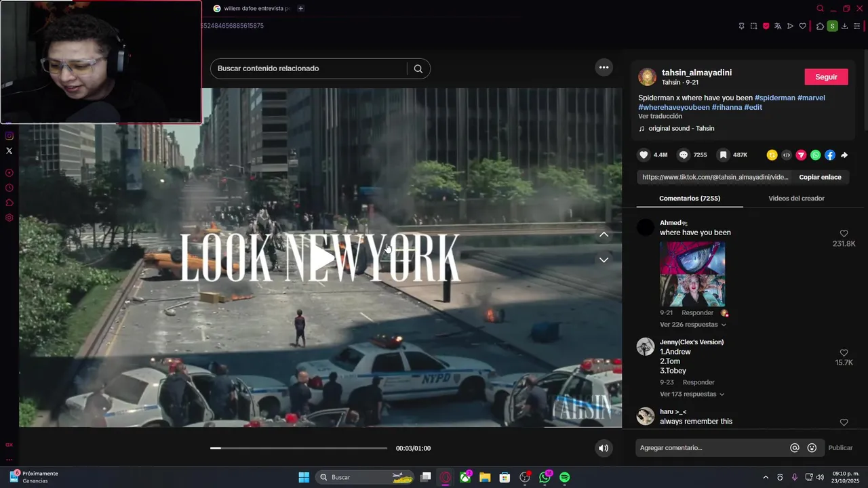This screenshot has width=868, height=488.
Task: Open Easy Setup sliders icon
Action: click(856, 26)
